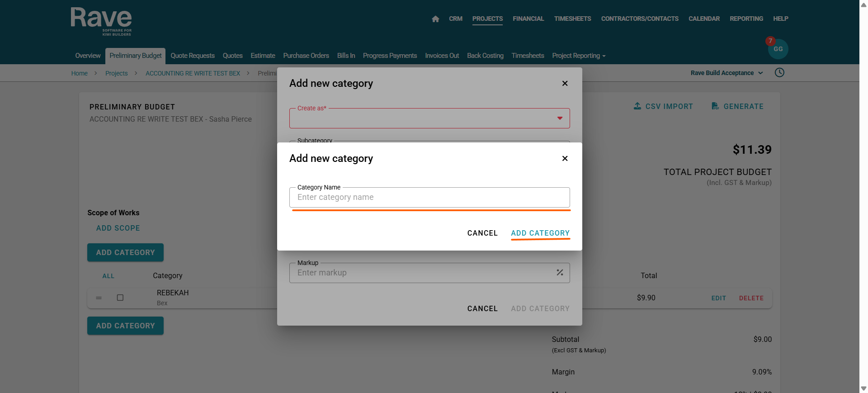Click CANCEL in the front dialog

pyautogui.click(x=482, y=233)
